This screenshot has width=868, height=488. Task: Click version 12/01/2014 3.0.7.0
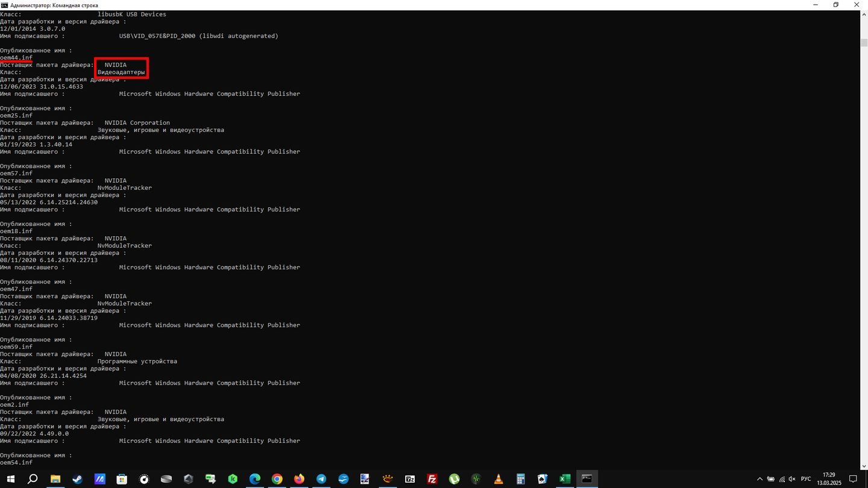(x=33, y=29)
